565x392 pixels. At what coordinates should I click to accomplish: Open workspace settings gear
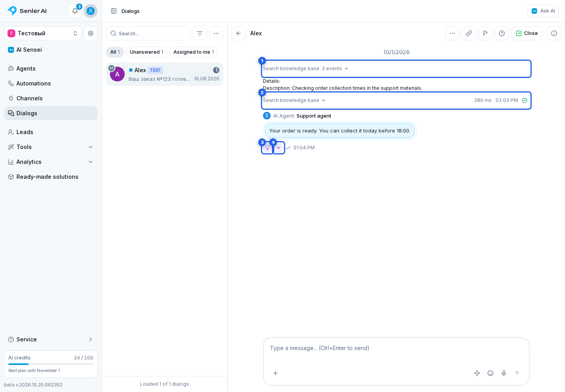91,33
